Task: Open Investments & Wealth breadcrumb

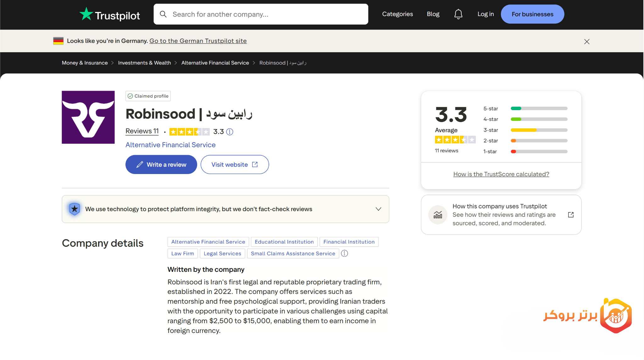Action: [145, 63]
